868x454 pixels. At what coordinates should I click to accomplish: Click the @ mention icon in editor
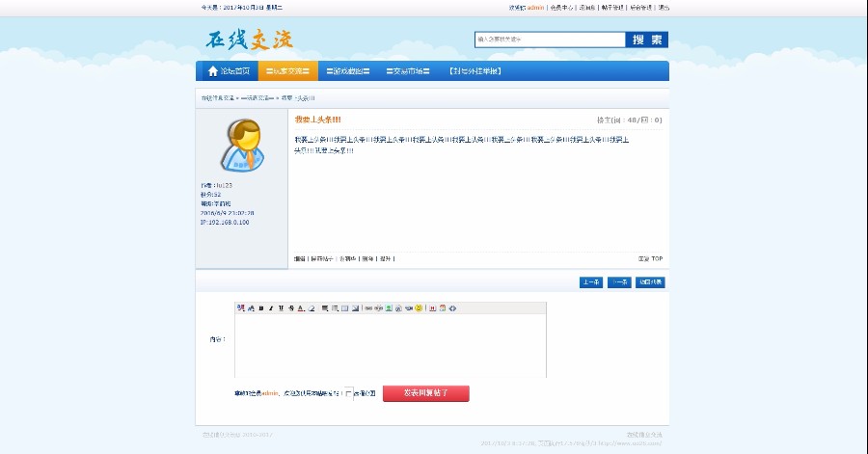click(x=398, y=308)
